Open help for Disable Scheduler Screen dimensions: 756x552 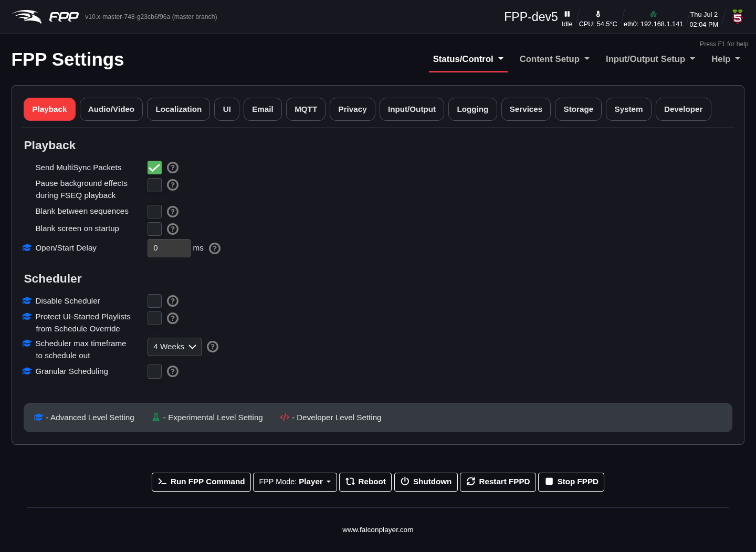(173, 301)
